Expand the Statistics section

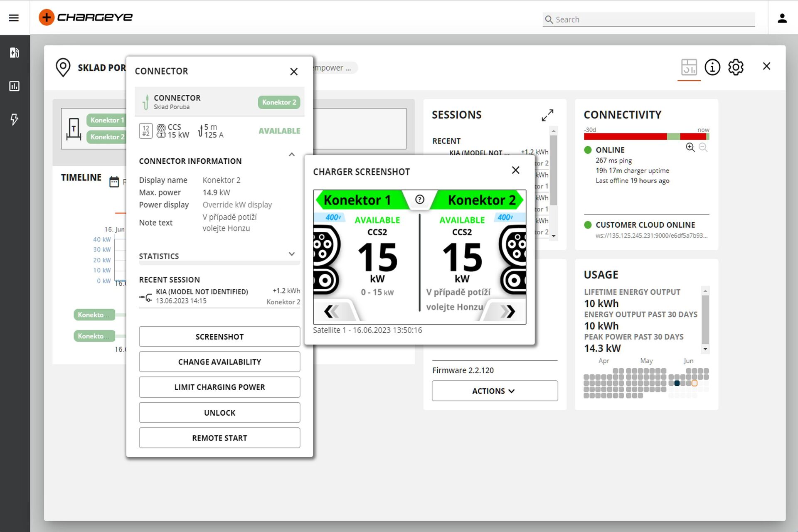coord(292,254)
